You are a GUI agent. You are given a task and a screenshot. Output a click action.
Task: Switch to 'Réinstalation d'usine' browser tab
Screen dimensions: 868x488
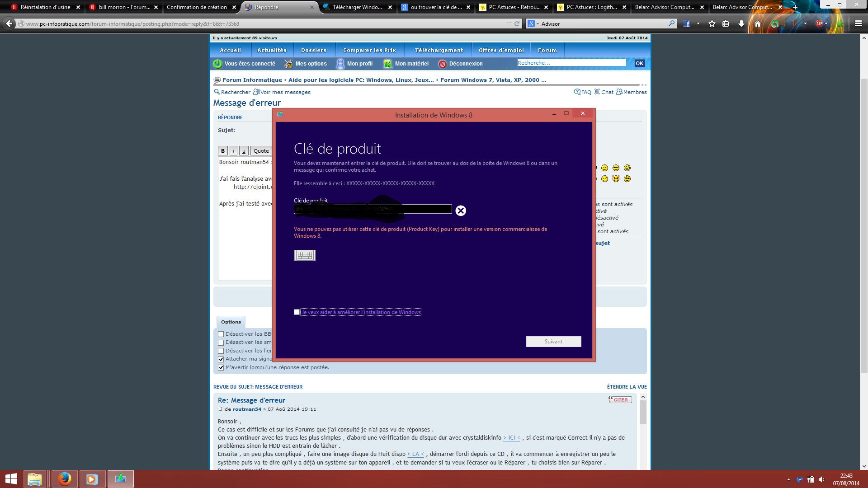[x=45, y=7]
